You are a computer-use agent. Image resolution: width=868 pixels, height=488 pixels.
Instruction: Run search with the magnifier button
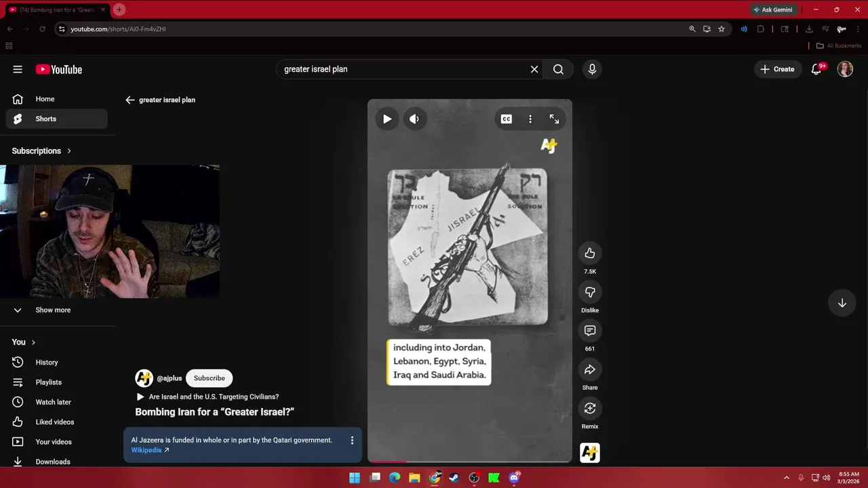pos(558,69)
